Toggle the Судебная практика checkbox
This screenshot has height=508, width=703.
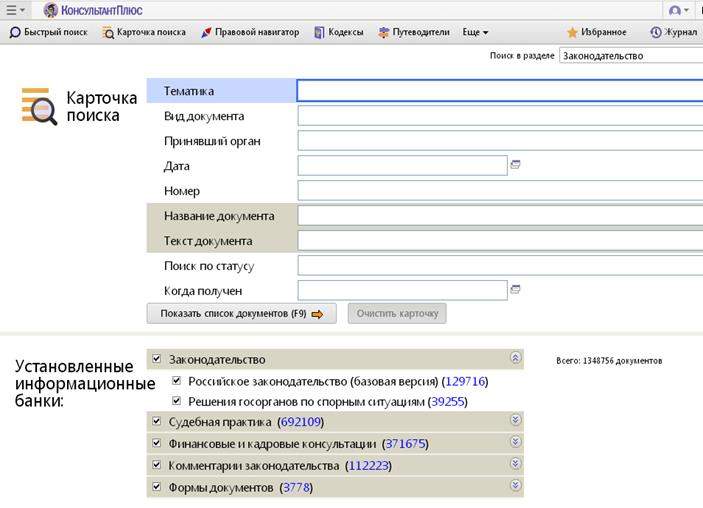click(x=156, y=421)
